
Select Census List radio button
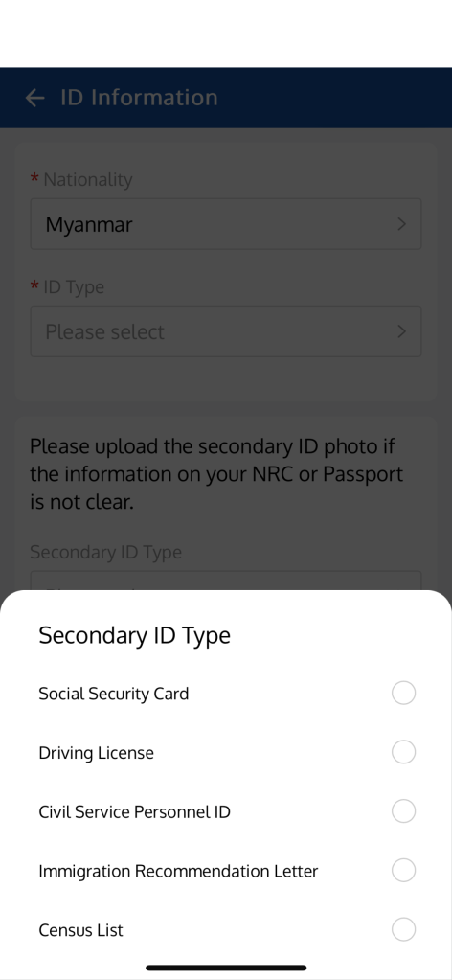(403, 929)
